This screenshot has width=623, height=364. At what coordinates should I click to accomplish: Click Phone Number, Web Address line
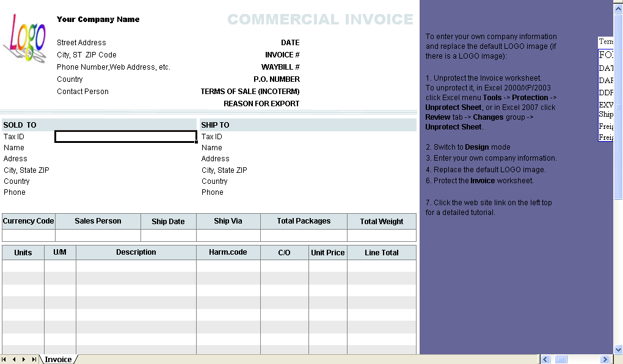[x=114, y=67]
